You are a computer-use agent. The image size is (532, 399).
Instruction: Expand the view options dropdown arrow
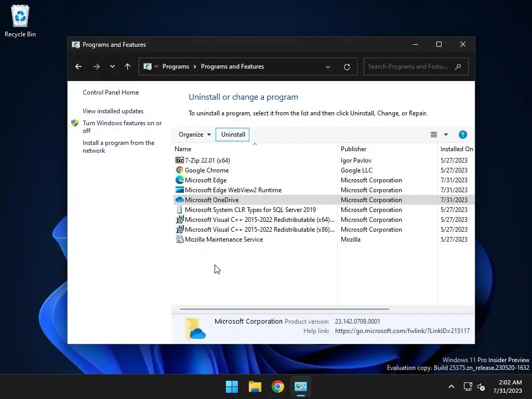(x=446, y=135)
